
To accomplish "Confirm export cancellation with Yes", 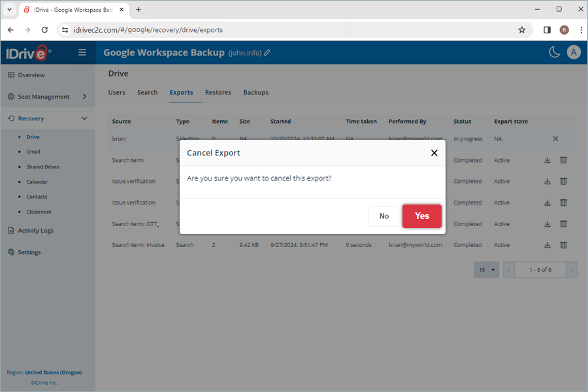I will (x=421, y=216).
